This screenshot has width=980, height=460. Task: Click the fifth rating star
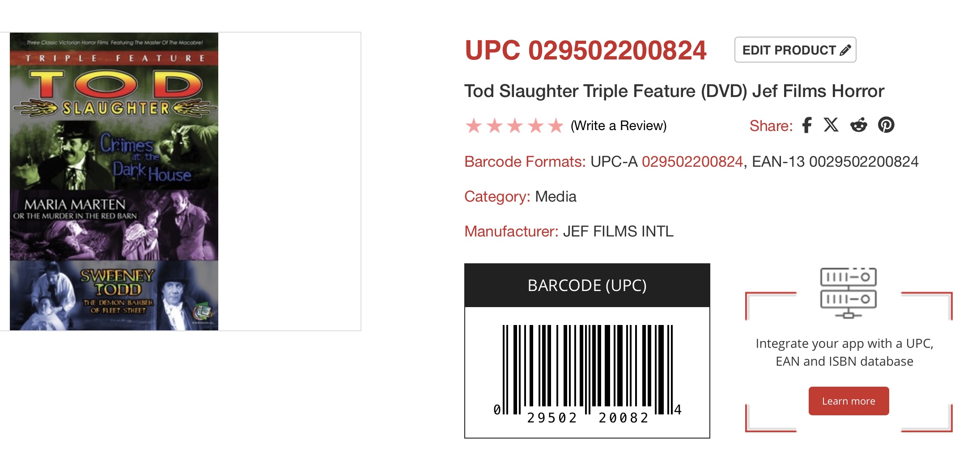(x=556, y=126)
